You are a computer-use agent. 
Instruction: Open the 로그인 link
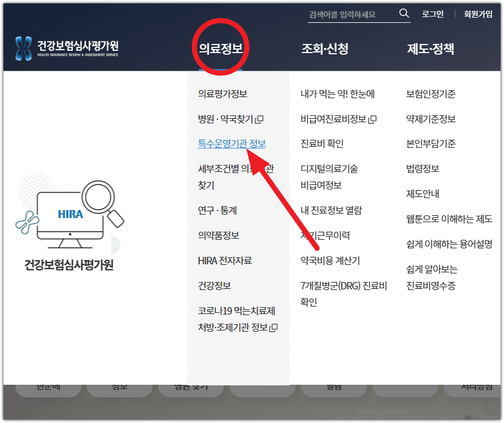coord(433,14)
